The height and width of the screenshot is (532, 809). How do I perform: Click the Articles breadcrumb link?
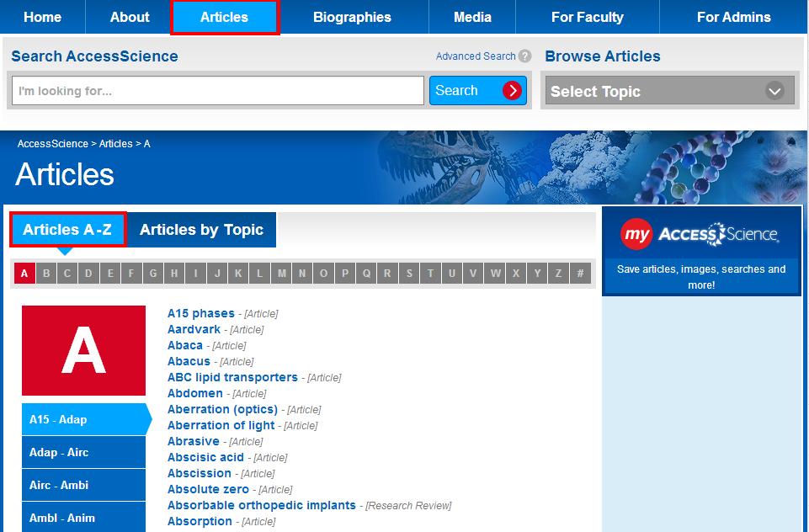(x=115, y=143)
